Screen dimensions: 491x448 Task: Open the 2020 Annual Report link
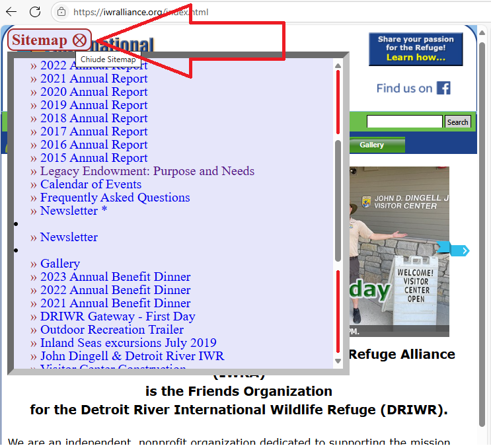pos(94,92)
